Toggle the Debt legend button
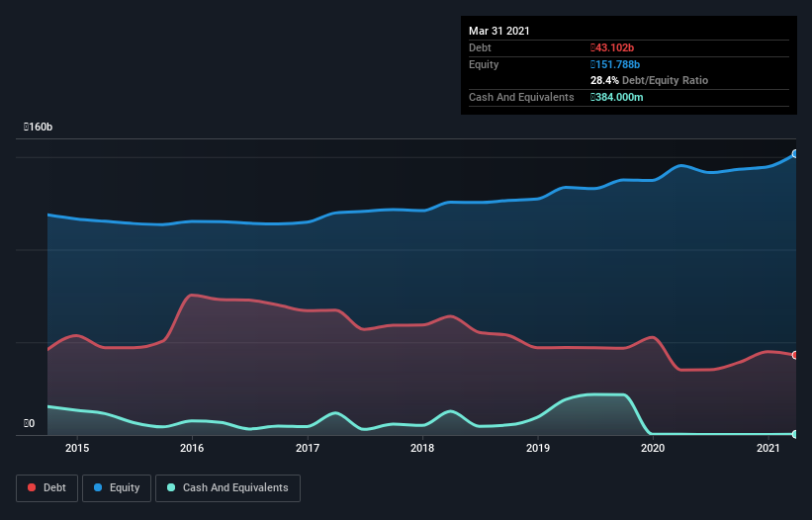 pyautogui.click(x=46, y=488)
